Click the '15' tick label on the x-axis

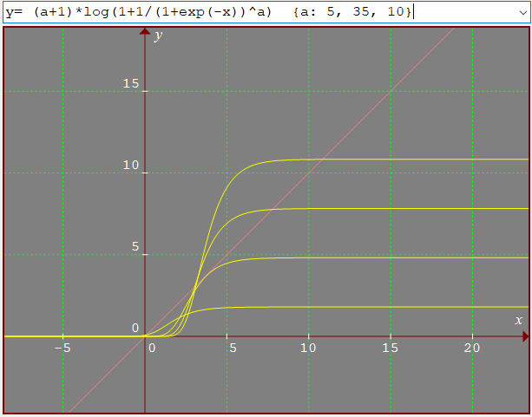click(x=391, y=349)
